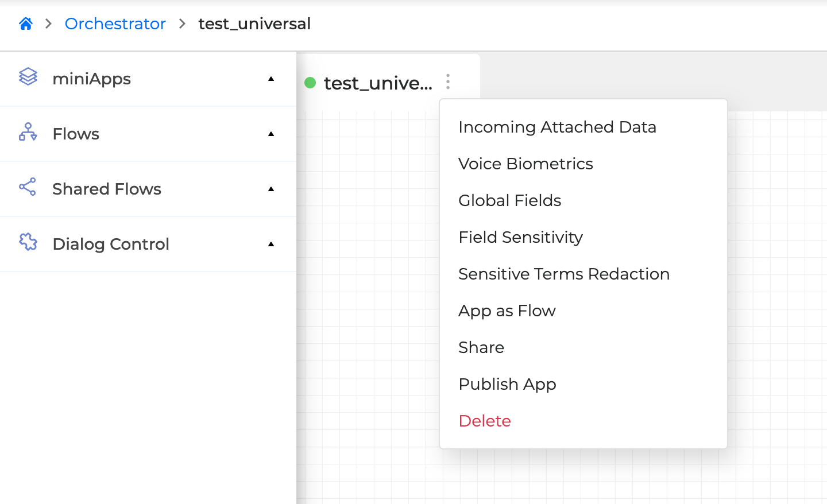Click the green status dot on tab
Viewport: 827px width, 504px height.
310,83
